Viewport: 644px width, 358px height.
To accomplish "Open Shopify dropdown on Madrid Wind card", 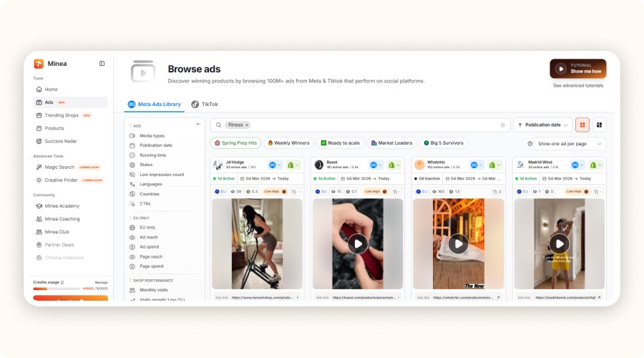I will [x=595, y=165].
